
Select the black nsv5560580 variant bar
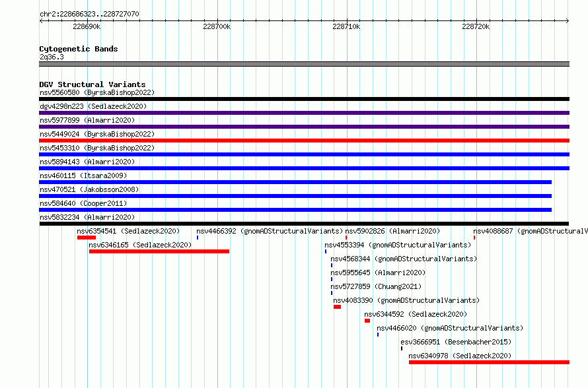tap(304, 99)
